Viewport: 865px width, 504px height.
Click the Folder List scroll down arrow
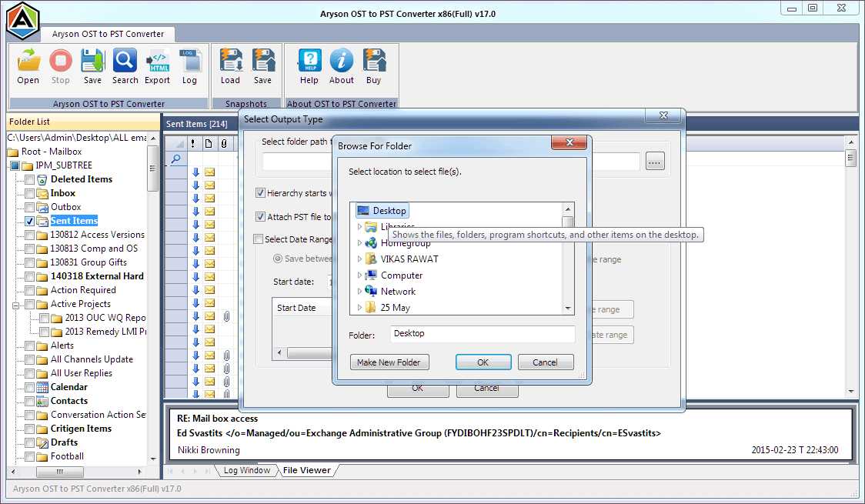(x=153, y=459)
